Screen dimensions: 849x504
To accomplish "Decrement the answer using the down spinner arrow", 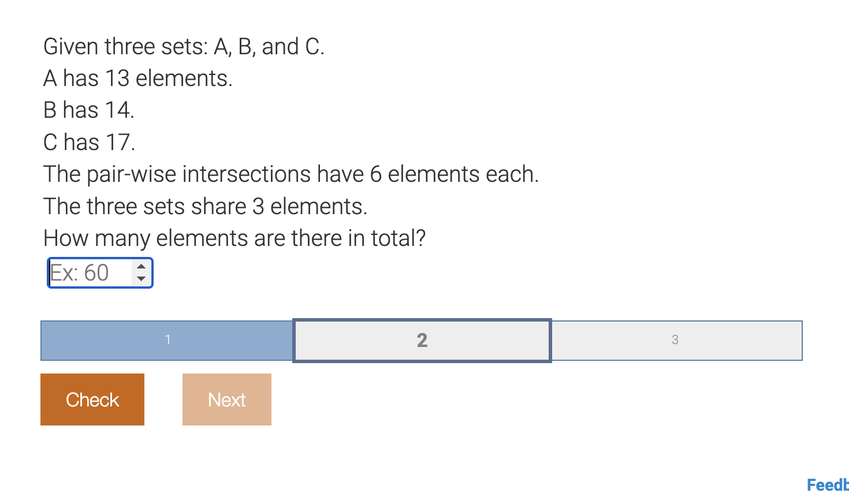I will (141, 278).
